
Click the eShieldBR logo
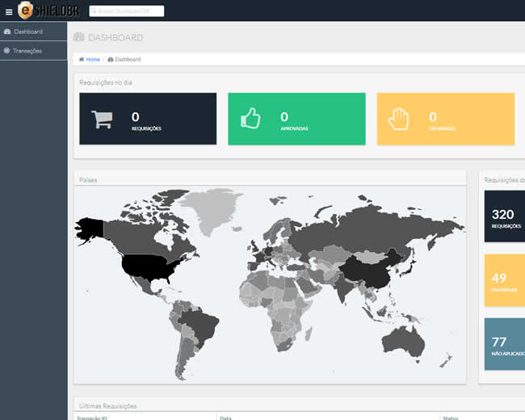(x=50, y=11)
